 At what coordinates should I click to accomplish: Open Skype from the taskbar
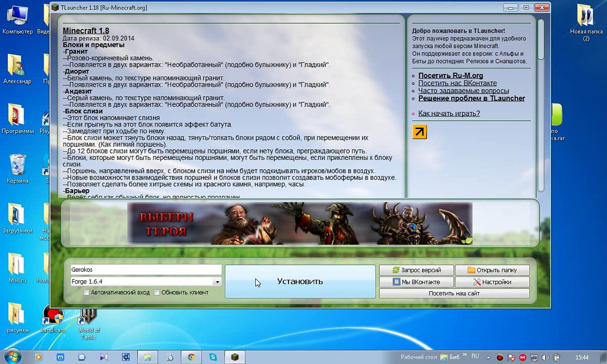click(x=213, y=357)
